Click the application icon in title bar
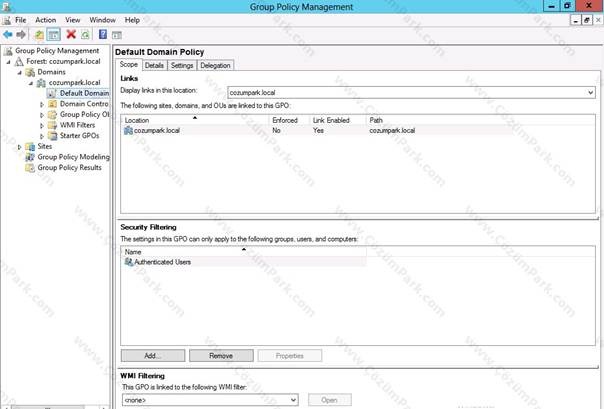The image size is (604, 409). point(6,6)
